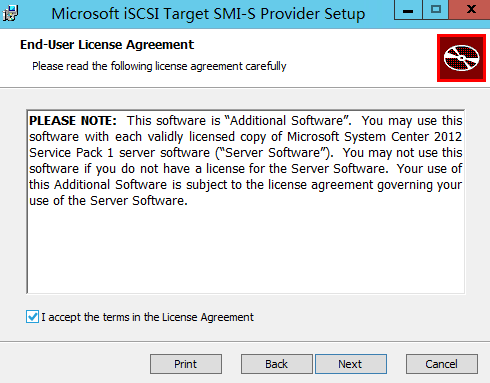Uncheck the accept license terms checkbox
The height and width of the screenshot is (383, 490).
[x=32, y=317]
